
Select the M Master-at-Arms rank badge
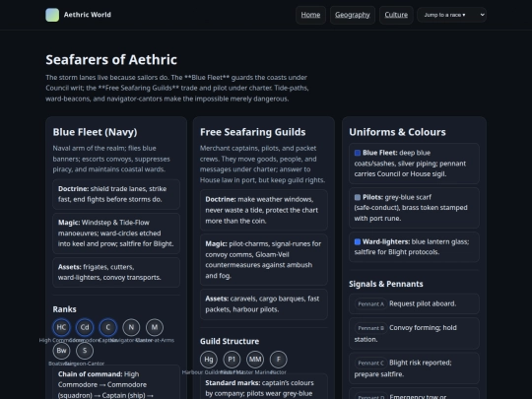155,327
